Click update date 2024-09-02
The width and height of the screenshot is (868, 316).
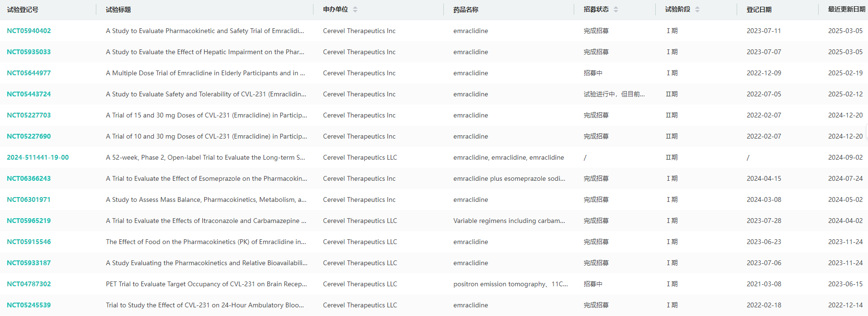click(x=845, y=157)
